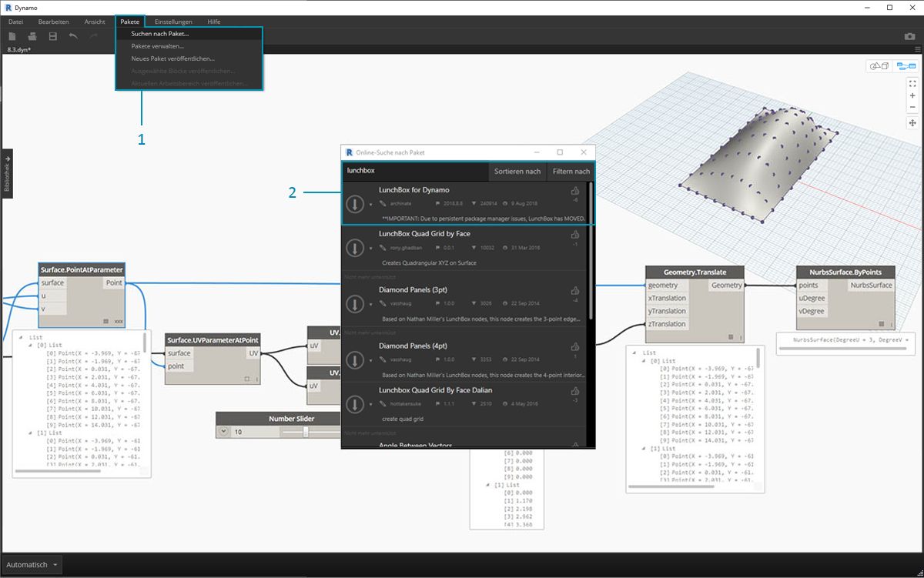Click the pan mode icon
This screenshot has width=924, height=578.
(x=912, y=122)
